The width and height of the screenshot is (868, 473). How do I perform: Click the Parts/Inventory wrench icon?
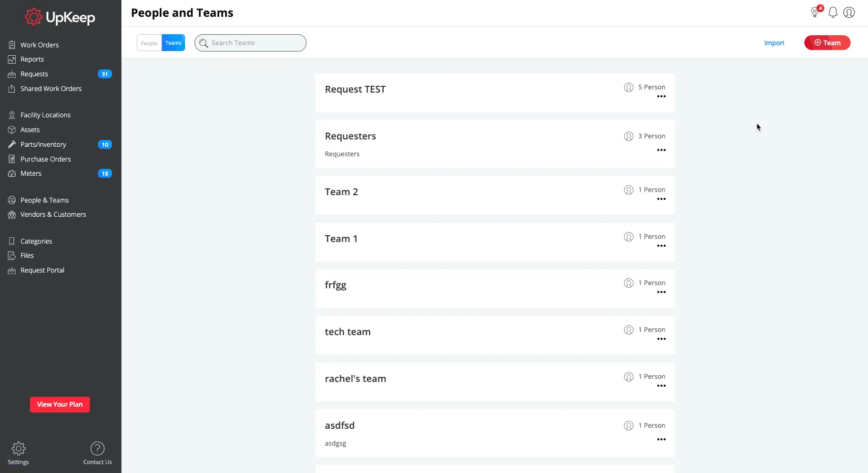(x=12, y=144)
